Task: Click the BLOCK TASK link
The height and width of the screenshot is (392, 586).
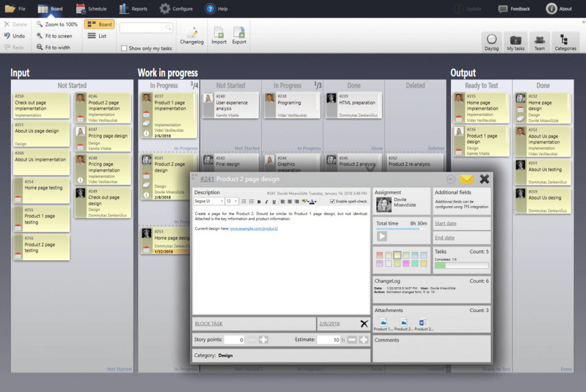Action: click(x=209, y=324)
